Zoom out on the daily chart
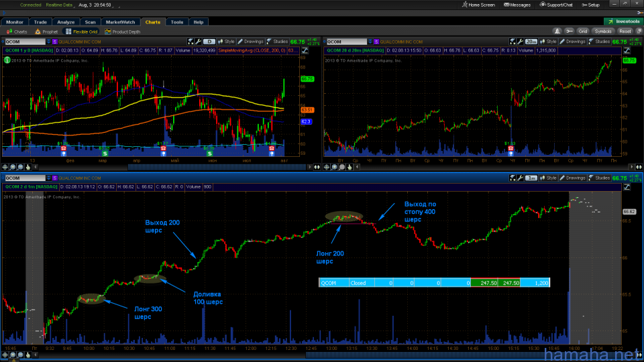The width and height of the screenshot is (644, 362). click(x=21, y=167)
